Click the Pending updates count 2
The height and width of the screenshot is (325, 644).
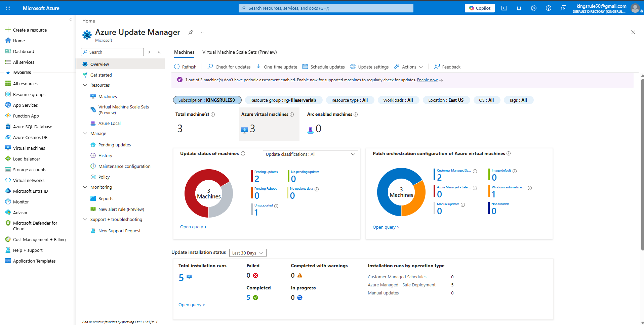pos(257,179)
